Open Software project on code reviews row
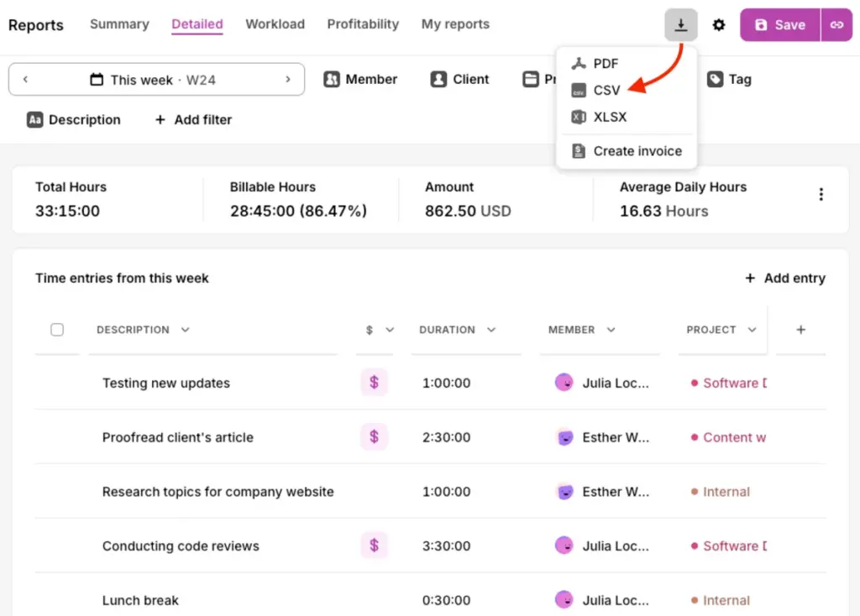860x616 pixels. coord(729,546)
